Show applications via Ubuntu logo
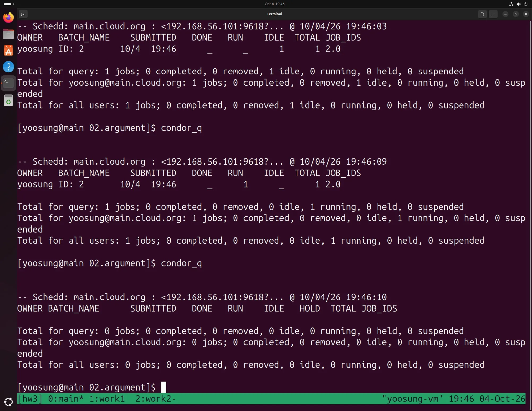Viewport: 532px width, 411px height. (x=8, y=402)
